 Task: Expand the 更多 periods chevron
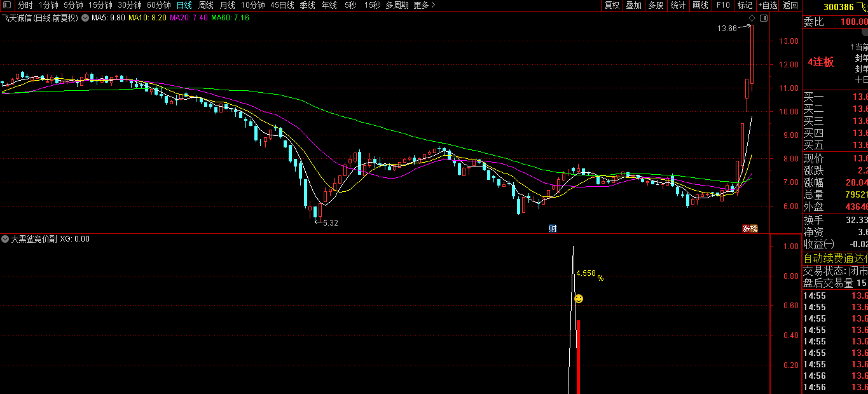tap(433, 5)
